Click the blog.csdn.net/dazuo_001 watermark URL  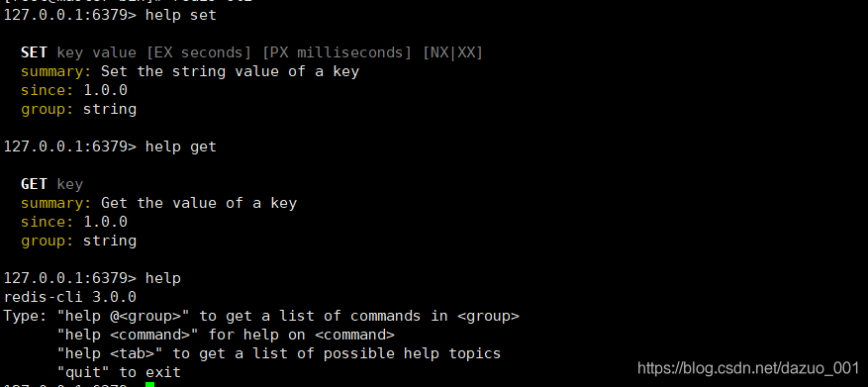[748, 367]
